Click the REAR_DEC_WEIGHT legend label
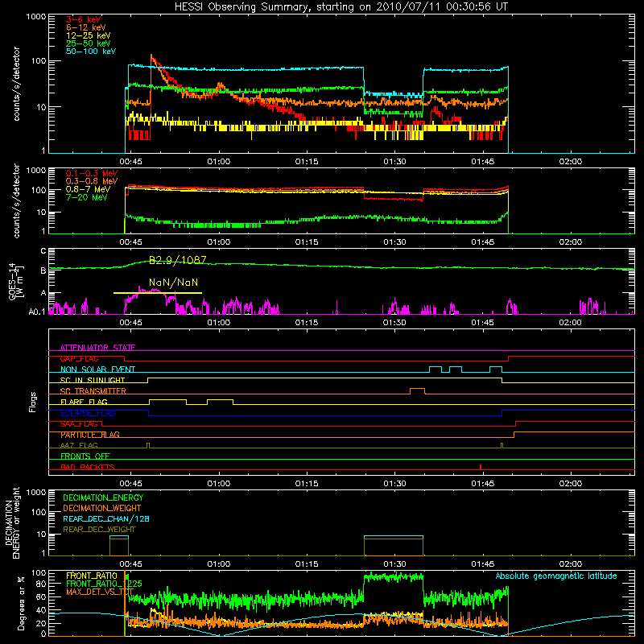 pyautogui.click(x=99, y=530)
